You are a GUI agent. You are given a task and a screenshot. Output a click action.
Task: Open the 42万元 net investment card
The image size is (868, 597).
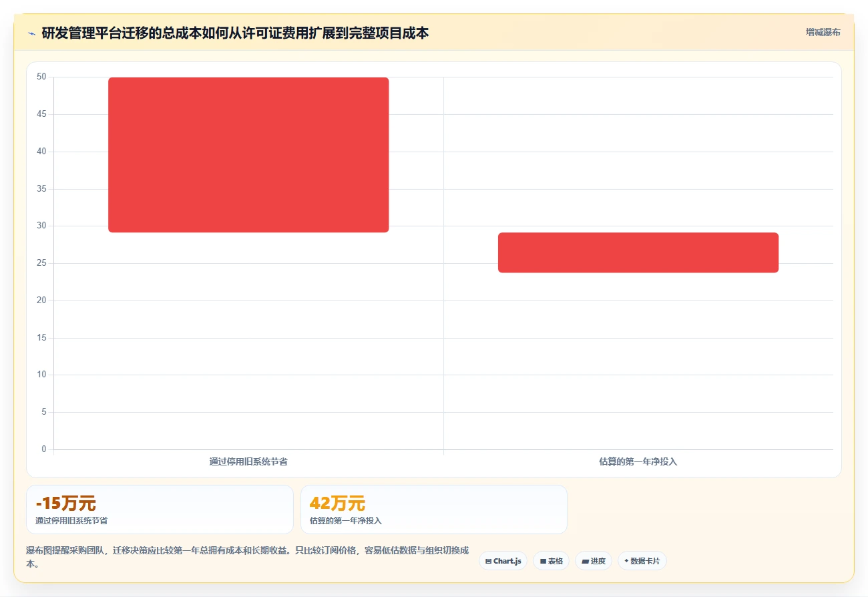click(434, 510)
